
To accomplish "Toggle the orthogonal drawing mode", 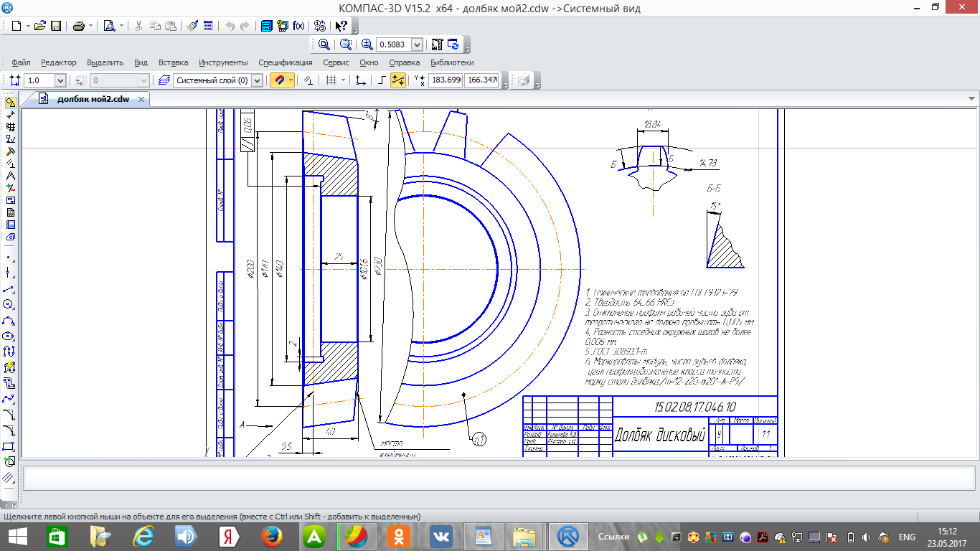I will click(x=382, y=81).
